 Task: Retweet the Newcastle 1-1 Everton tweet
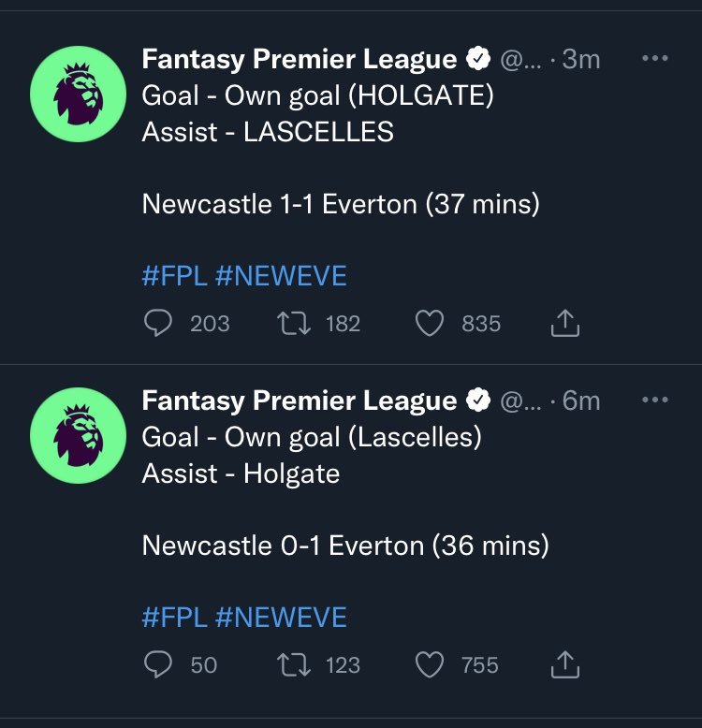pyautogui.click(x=294, y=324)
